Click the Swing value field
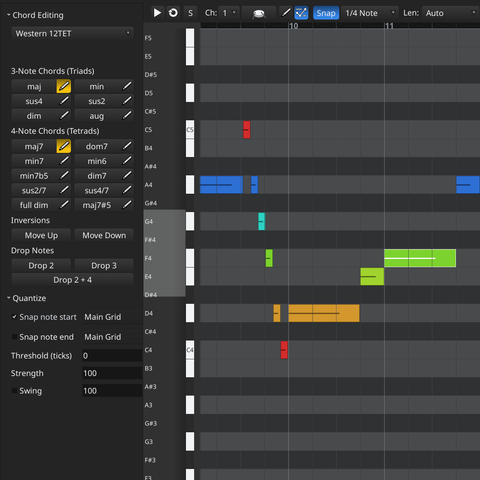The image size is (480, 480). 112,391
